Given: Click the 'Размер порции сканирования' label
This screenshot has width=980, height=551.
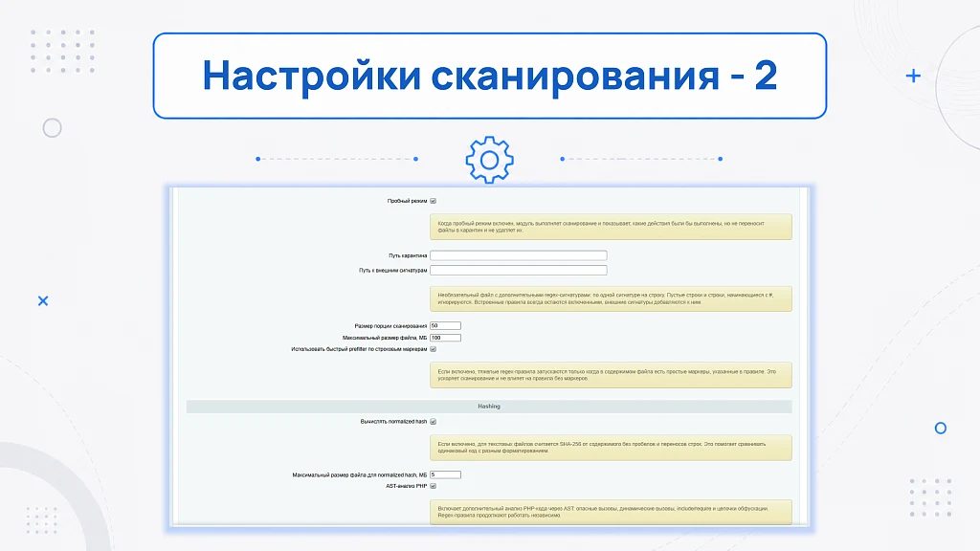Looking at the screenshot, I should tap(390, 326).
